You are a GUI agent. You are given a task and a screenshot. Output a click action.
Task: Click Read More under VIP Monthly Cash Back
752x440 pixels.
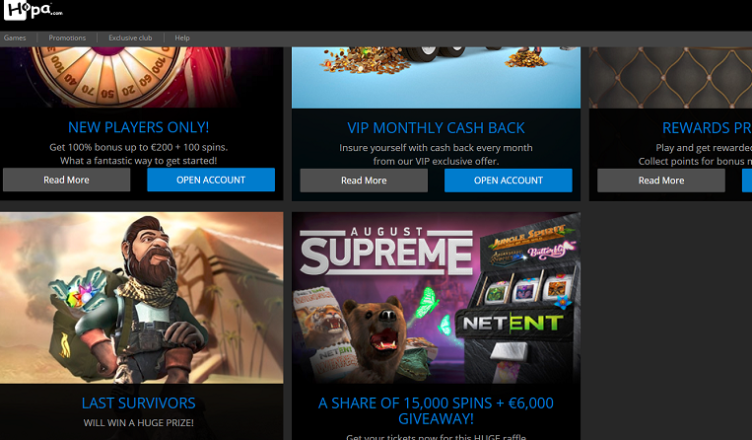point(364,180)
